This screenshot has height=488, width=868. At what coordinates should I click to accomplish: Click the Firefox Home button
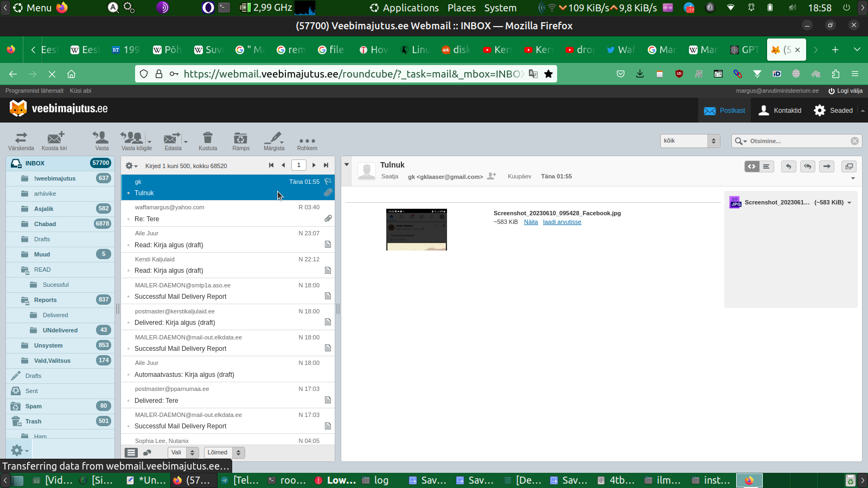click(71, 74)
